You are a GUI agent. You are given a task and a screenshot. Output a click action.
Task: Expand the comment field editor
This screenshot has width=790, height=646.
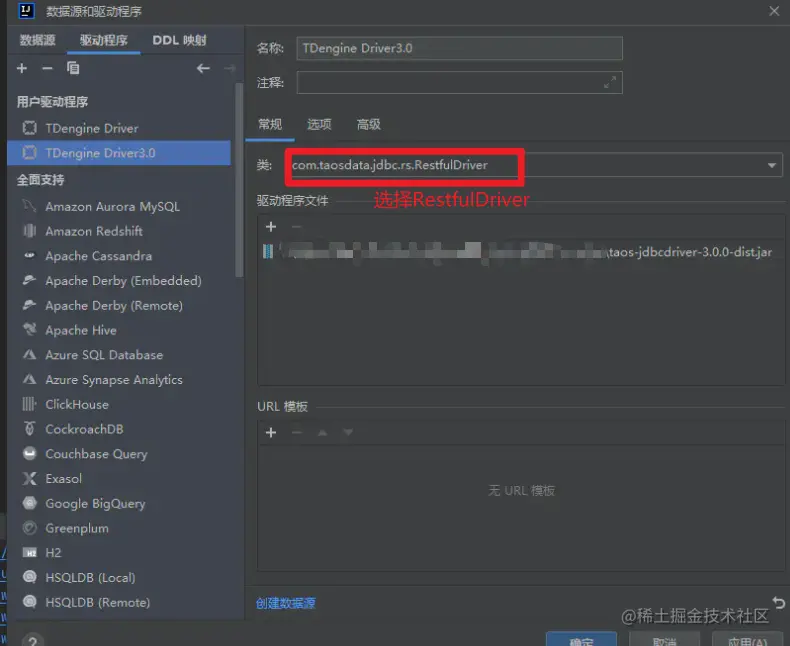pos(610,82)
